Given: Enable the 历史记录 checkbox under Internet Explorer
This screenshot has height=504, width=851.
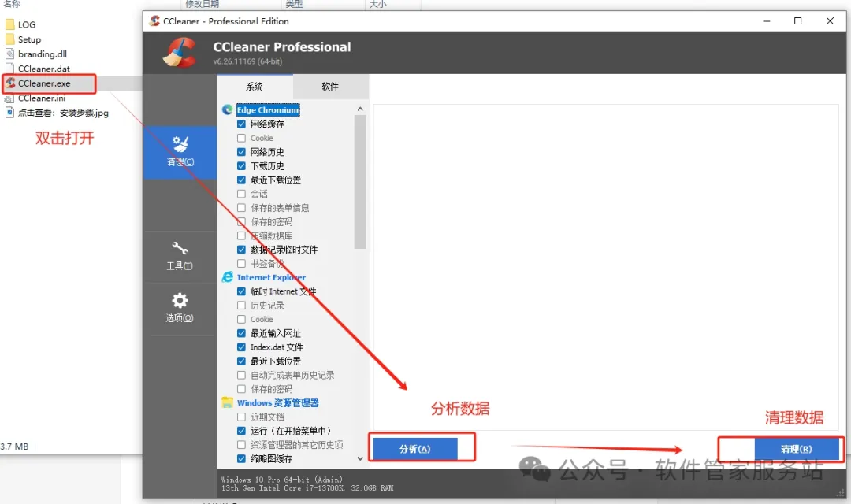Looking at the screenshot, I should 242,306.
